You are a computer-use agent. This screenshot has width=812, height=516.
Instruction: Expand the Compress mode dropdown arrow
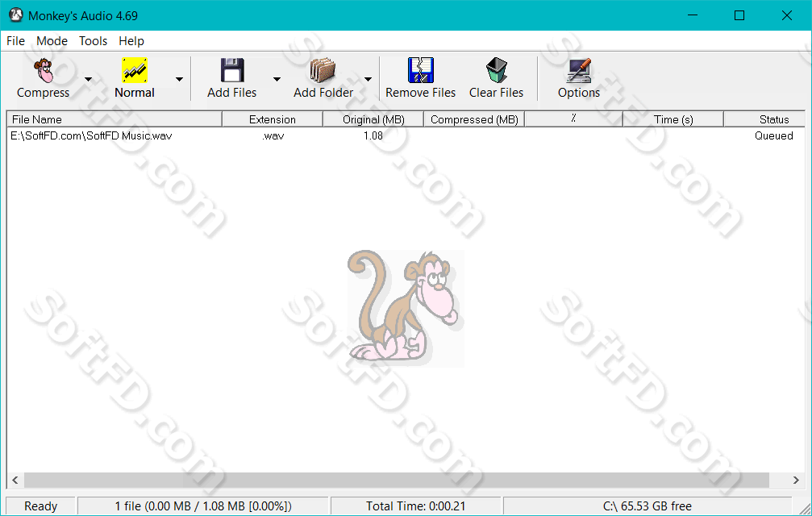tap(88, 79)
